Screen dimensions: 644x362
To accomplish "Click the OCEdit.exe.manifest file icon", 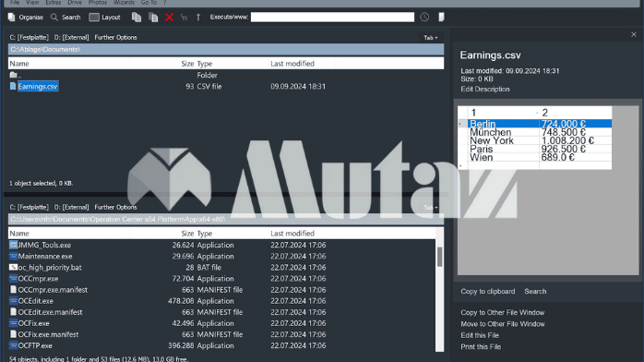I will tap(13, 312).
